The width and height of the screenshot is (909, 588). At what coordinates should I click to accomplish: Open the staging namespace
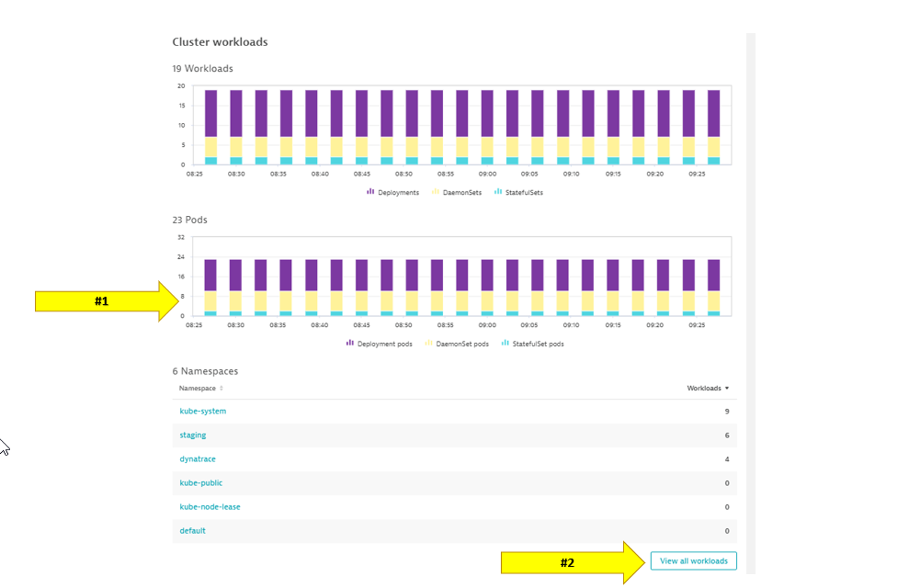coord(193,435)
